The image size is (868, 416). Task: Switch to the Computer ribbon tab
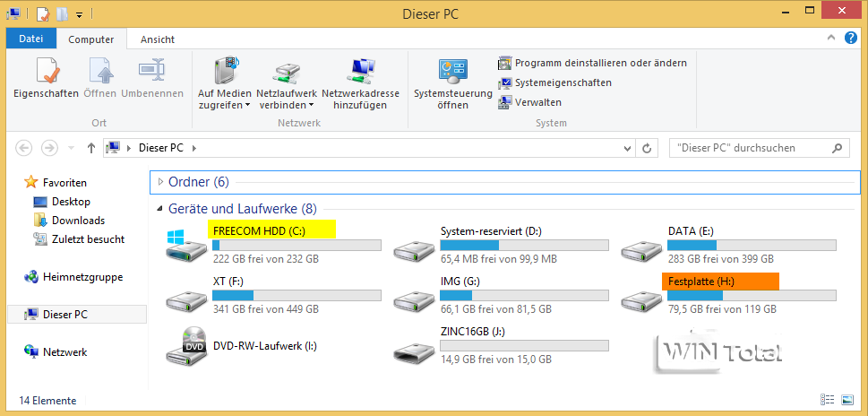coord(91,39)
